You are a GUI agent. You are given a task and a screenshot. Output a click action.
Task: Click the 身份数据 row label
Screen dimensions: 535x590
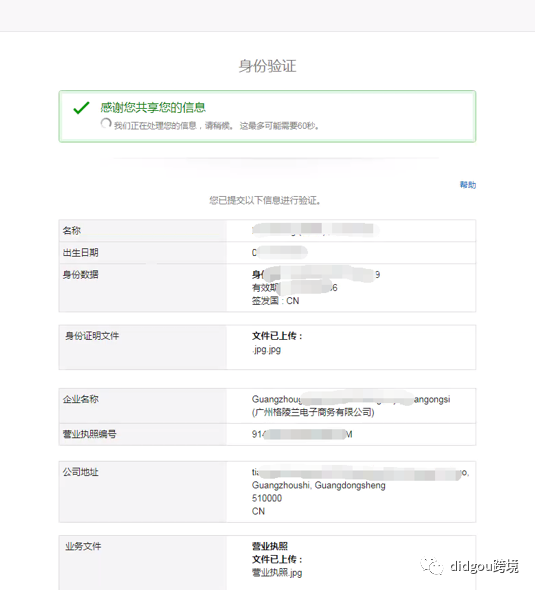click(x=81, y=275)
